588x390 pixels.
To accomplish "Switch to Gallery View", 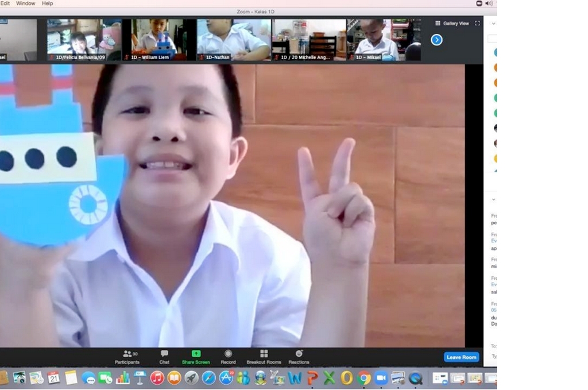I will pyautogui.click(x=452, y=24).
